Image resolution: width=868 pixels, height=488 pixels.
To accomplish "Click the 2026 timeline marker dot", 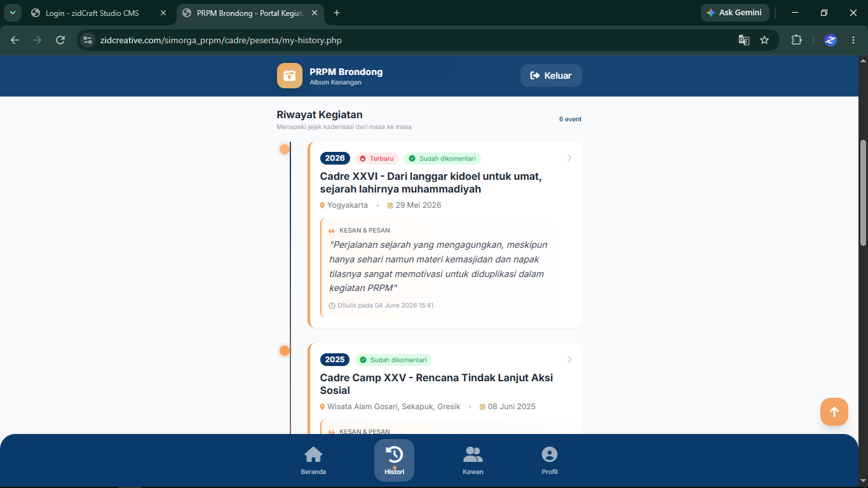I will pos(285,149).
